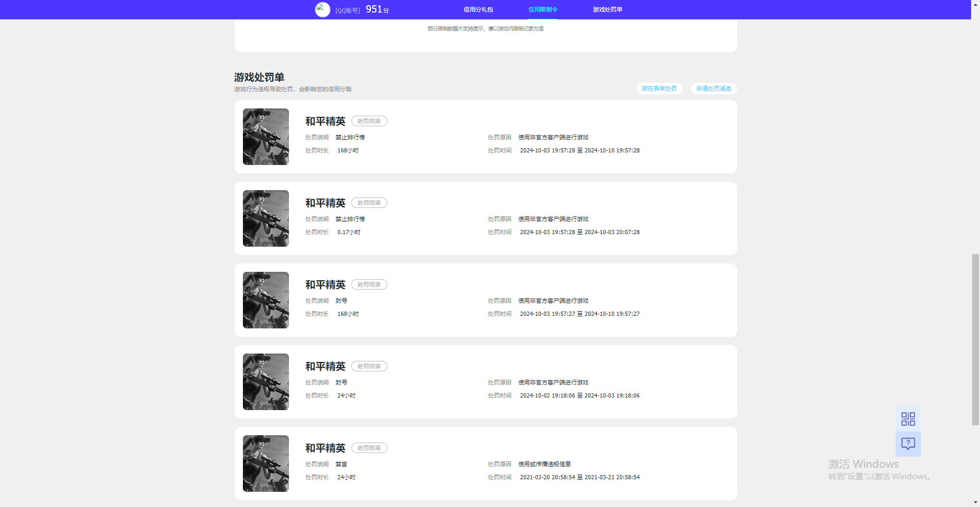Click the 申请处罚减免 button
Screen dimensions: 980x507
point(714,89)
